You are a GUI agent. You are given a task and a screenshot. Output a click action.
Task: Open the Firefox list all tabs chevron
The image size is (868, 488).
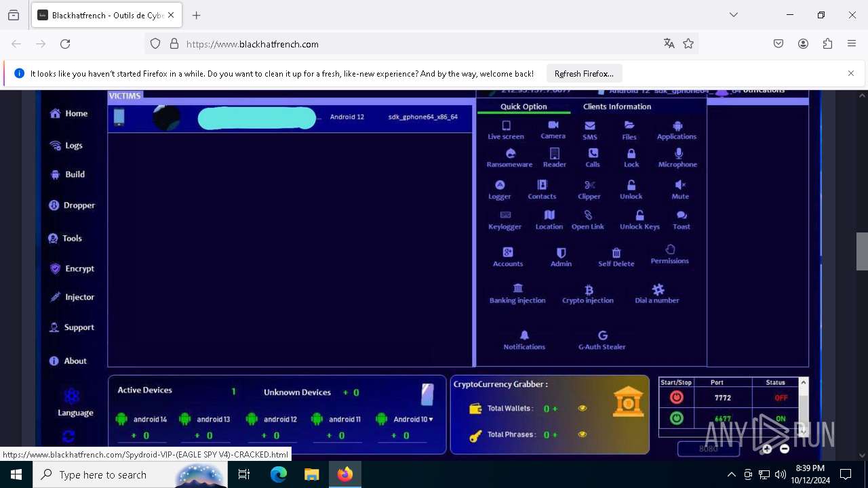[734, 15]
